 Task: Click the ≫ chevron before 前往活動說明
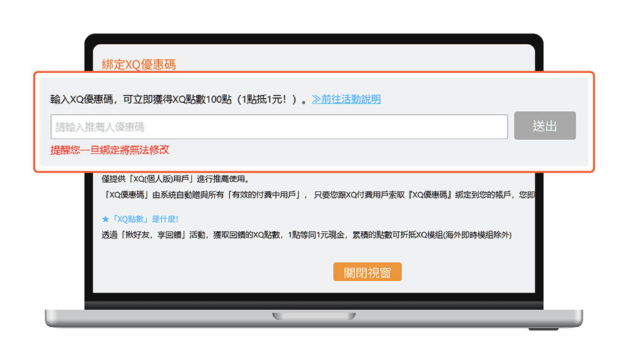click(x=316, y=99)
